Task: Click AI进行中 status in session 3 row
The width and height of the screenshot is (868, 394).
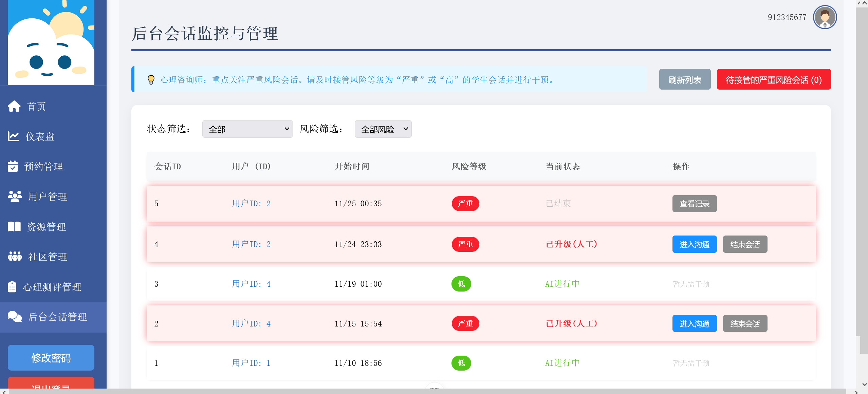Action: tap(562, 284)
